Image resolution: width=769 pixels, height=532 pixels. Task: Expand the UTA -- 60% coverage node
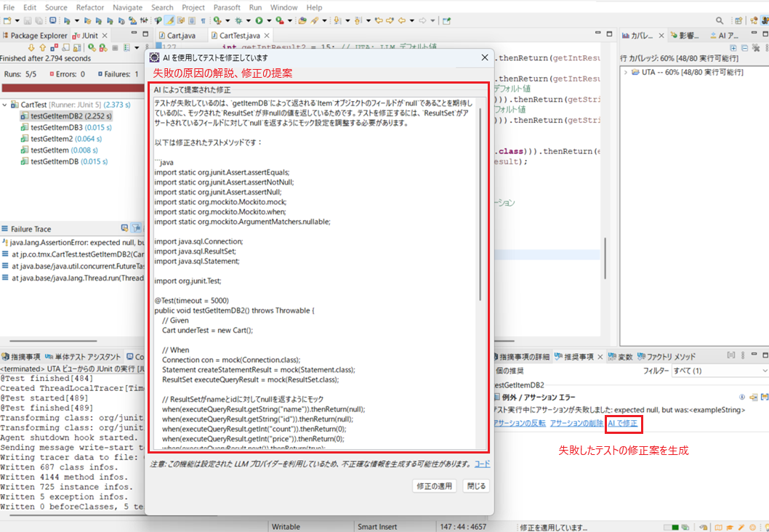coord(626,72)
